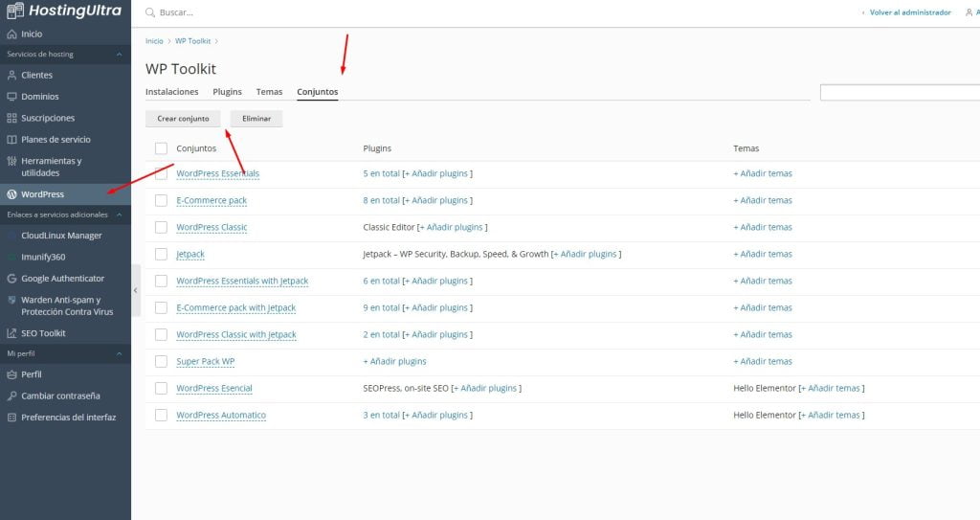Viewport: 980px width, 520px height.
Task: Click the search magnifier icon
Action: [x=150, y=12]
